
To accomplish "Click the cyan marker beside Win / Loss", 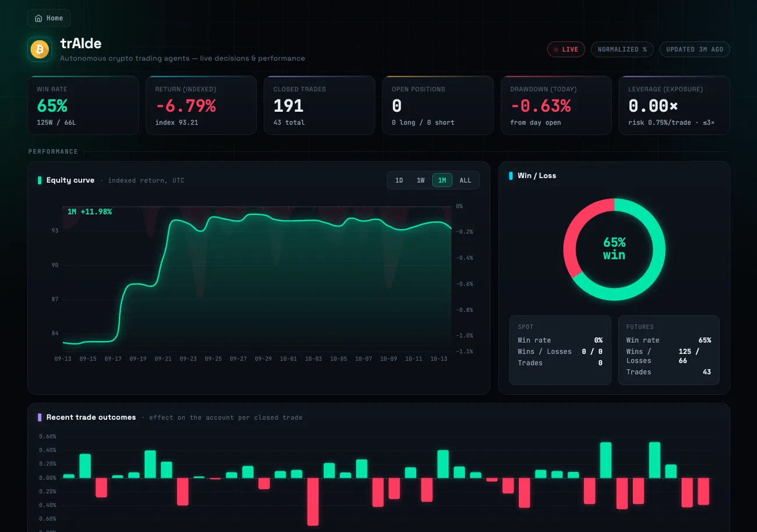I will point(511,176).
